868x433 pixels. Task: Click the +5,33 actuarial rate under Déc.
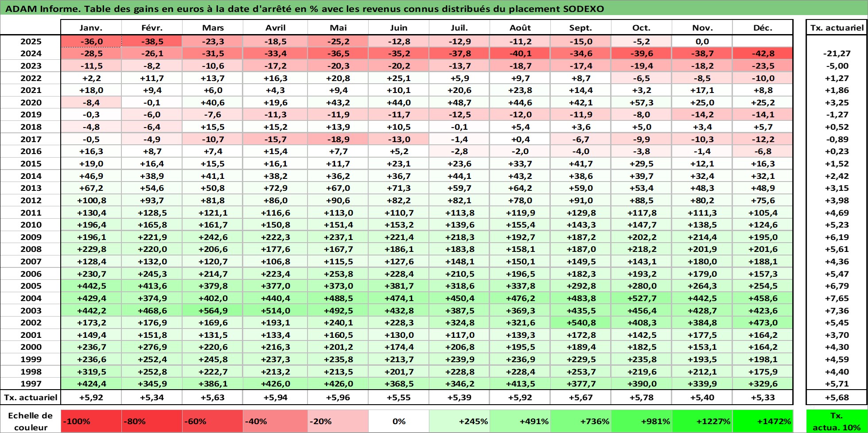[763, 397]
